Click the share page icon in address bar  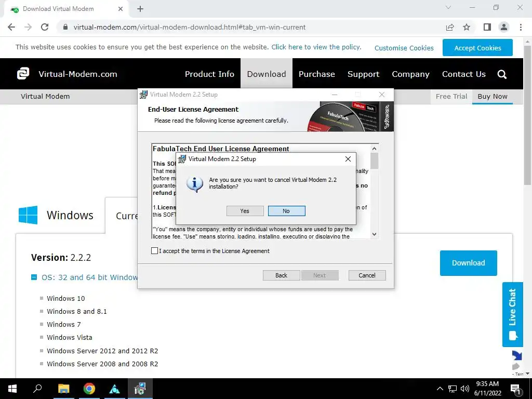[x=450, y=27]
